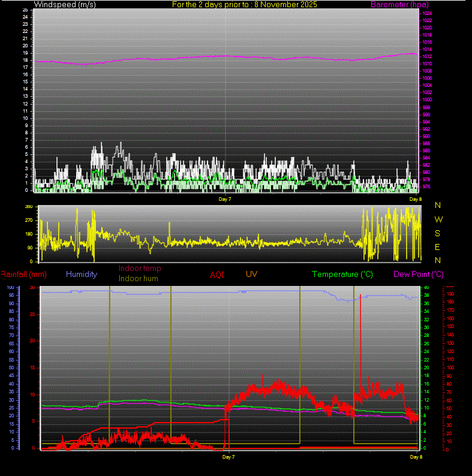Click the S wind direction label
The width and height of the screenshot is (472, 476).
tap(438, 233)
